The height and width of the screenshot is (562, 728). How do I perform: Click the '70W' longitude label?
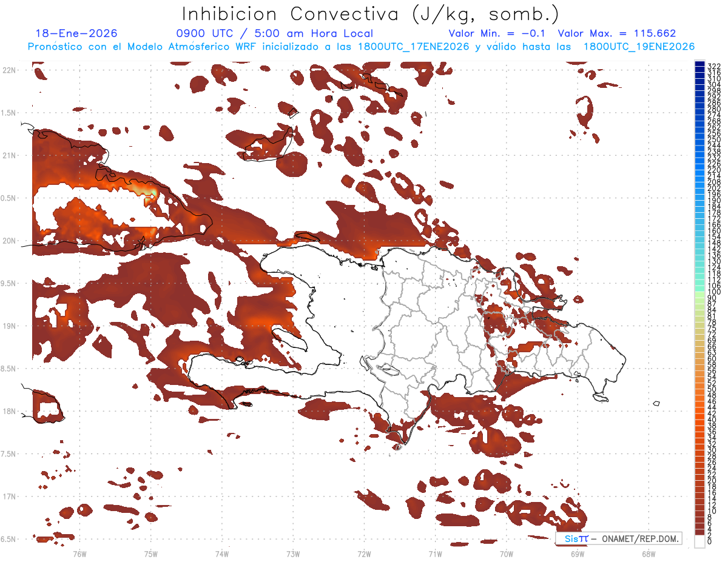(x=507, y=554)
